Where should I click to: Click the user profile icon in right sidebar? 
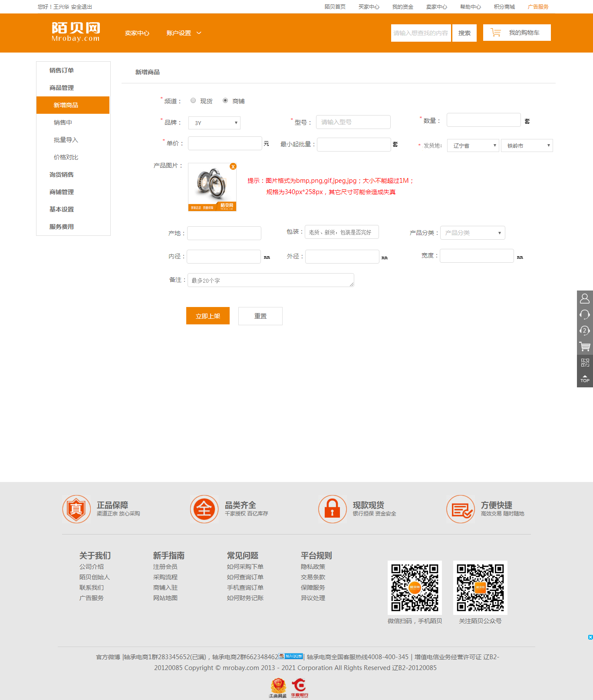click(585, 299)
